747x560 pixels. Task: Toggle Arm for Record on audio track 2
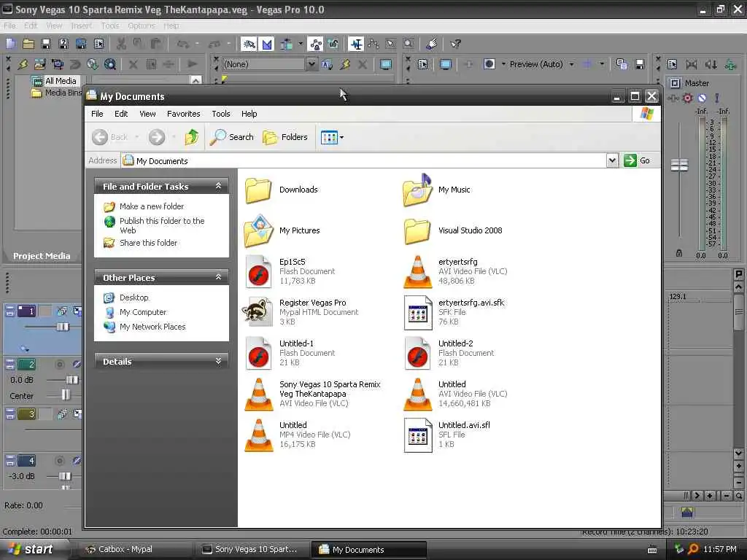pyautogui.click(x=60, y=365)
